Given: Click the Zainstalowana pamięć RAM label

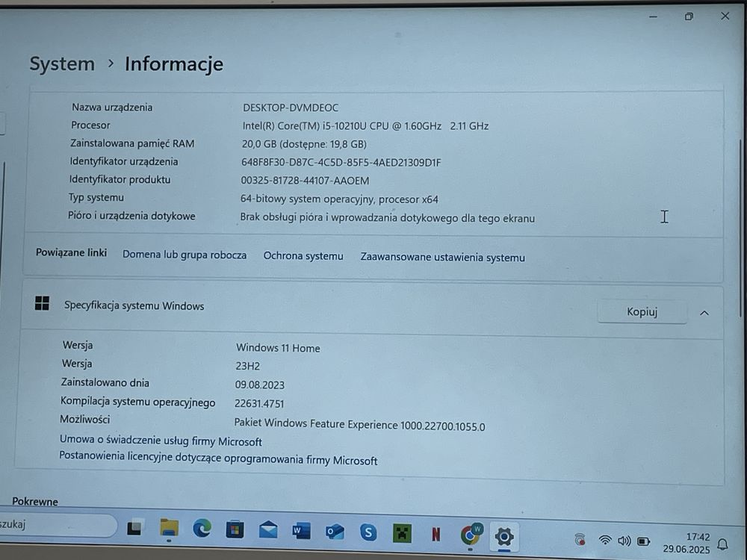Looking at the screenshot, I should click(132, 143).
